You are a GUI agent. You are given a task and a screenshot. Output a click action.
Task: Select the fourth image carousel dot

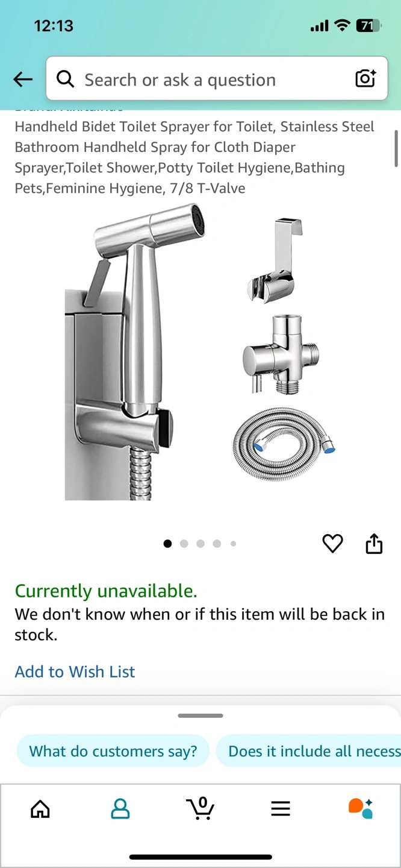tap(217, 544)
